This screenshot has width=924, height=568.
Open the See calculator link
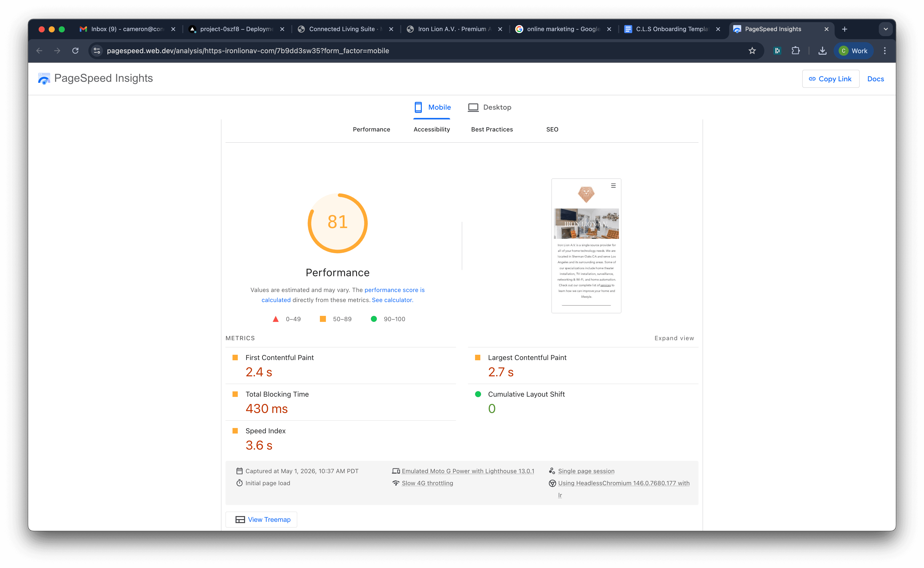click(x=392, y=300)
